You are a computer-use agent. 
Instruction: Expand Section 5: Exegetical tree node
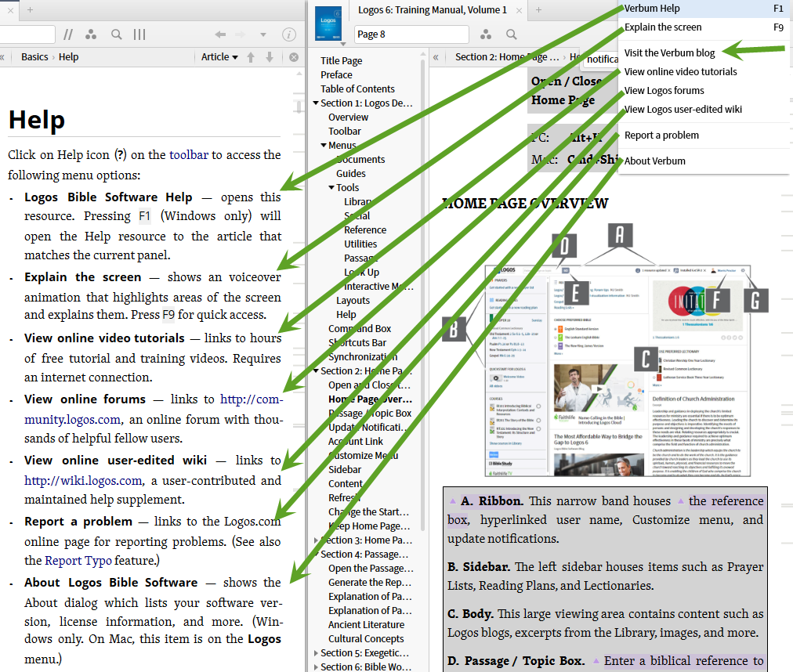316,652
